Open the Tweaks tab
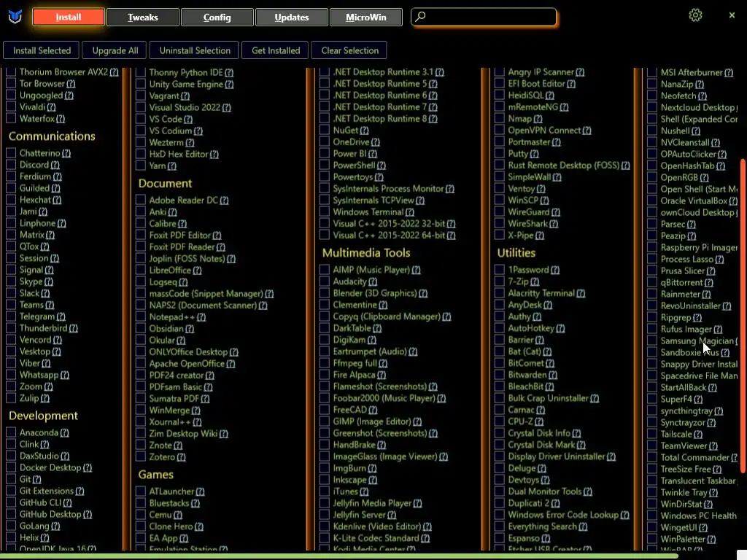Viewport: 747px width, 560px height. [x=142, y=17]
